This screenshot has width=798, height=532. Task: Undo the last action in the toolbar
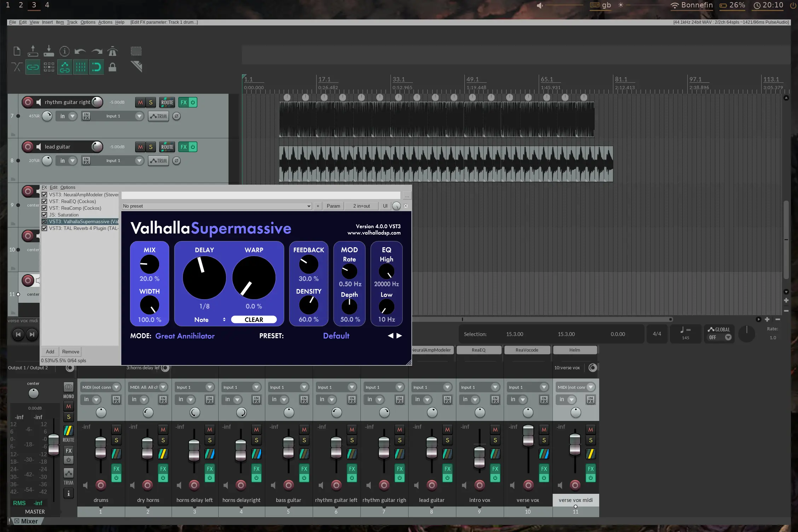[80, 51]
